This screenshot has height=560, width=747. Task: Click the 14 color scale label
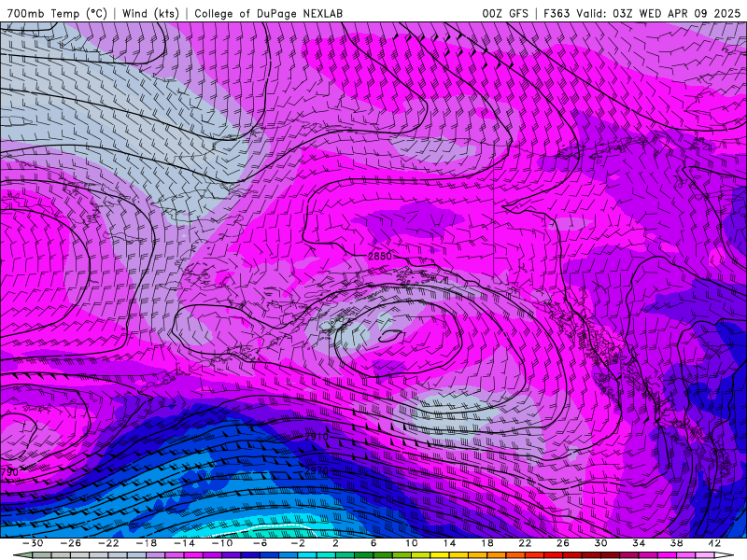tap(449, 543)
